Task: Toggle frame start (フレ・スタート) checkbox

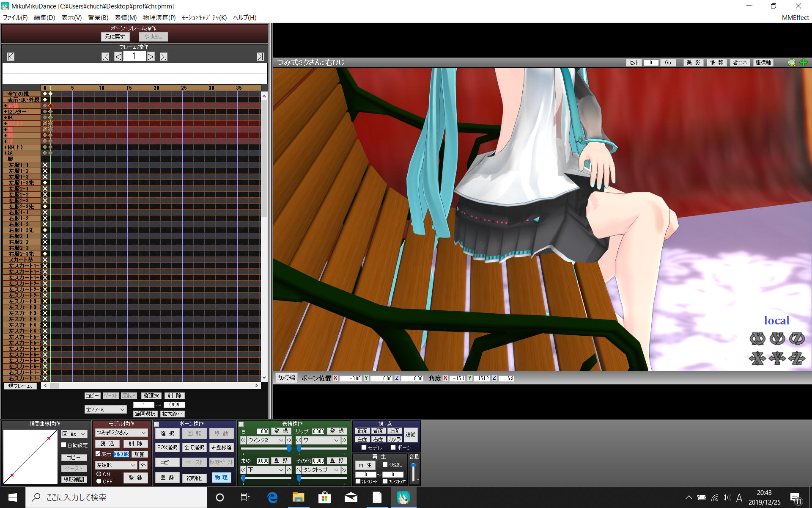Action: [358, 481]
